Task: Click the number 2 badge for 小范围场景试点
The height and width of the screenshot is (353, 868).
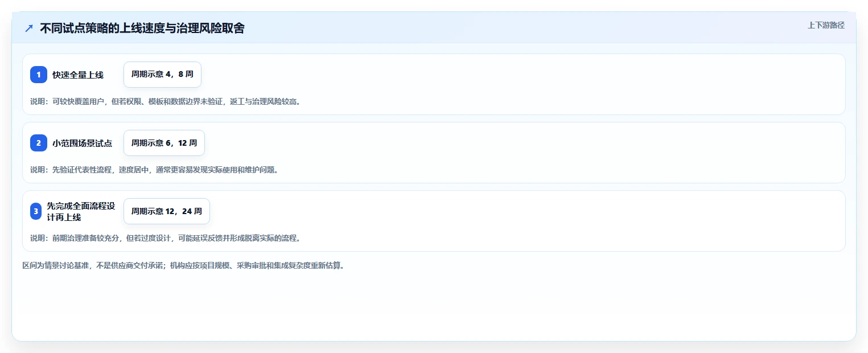Action: coord(39,143)
